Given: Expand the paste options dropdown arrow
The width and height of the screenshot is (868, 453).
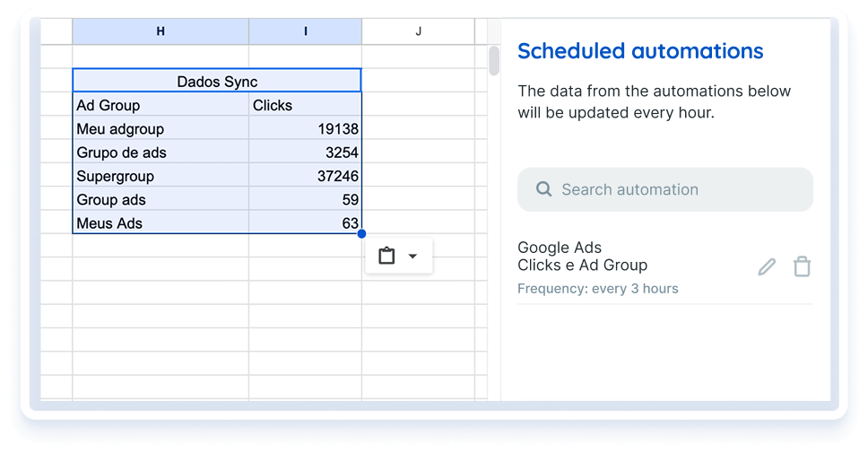Looking at the screenshot, I should coord(412,256).
